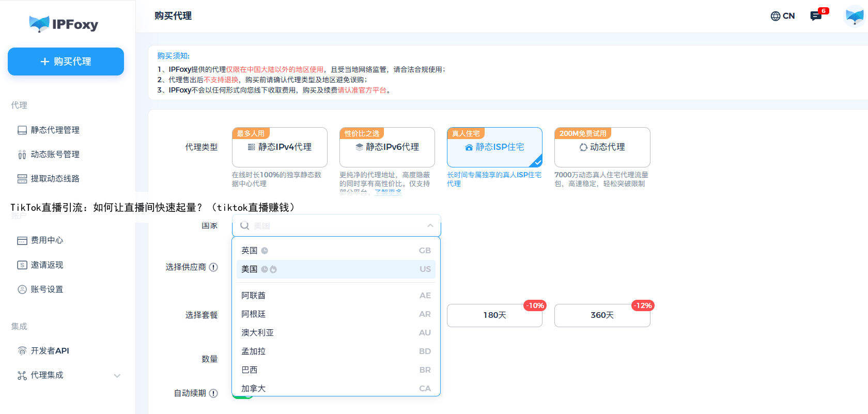The image size is (868, 414).
Task: Choose the 动态代理 proxy type card
Action: pos(602,147)
